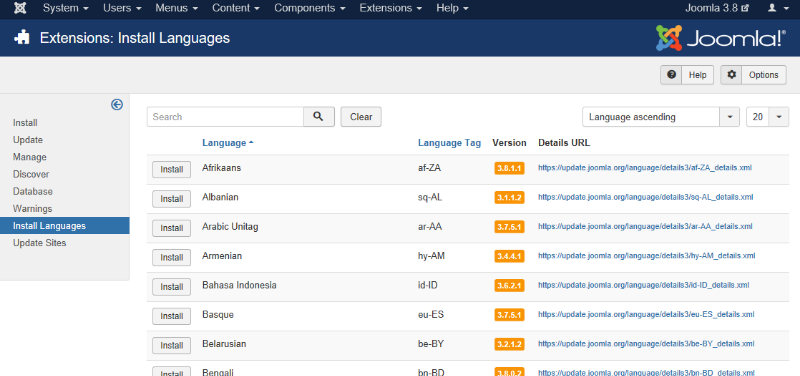Click the hy-AM language tag

tap(431, 256)
